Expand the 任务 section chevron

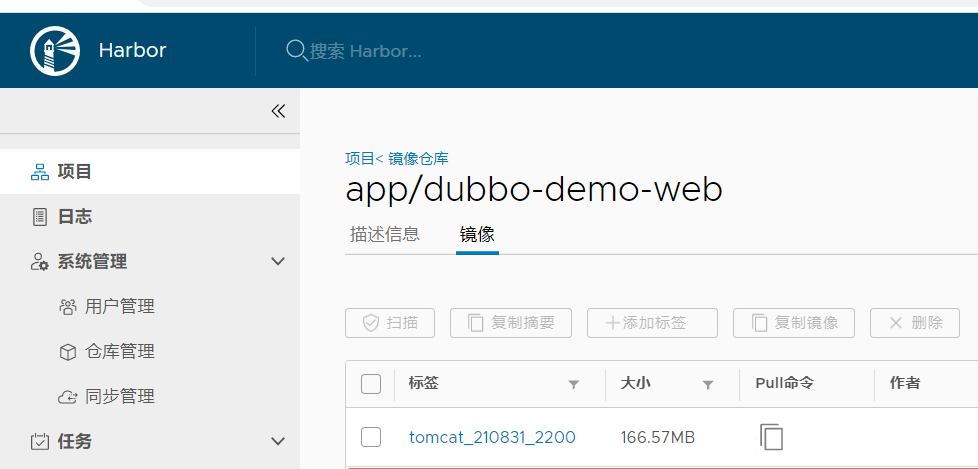coord(278,442)
